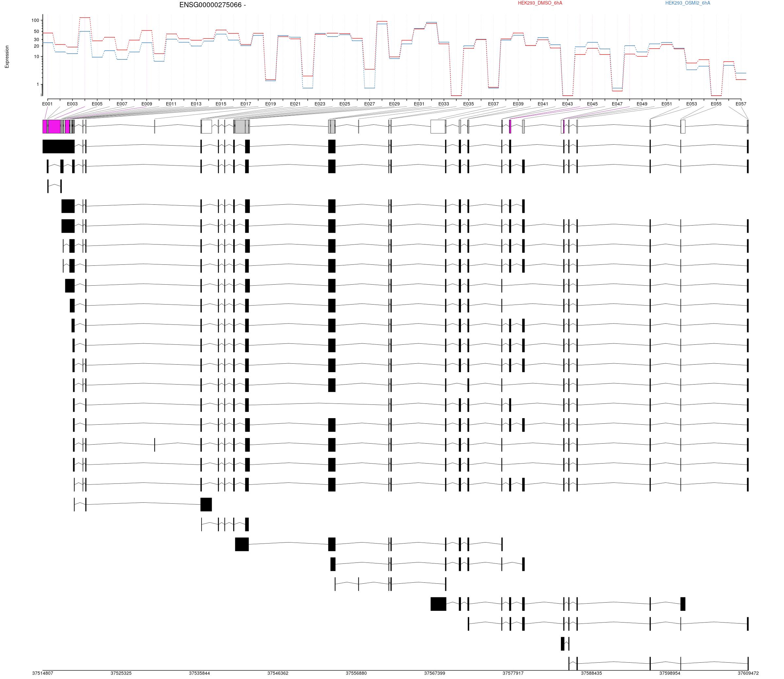
Task: Click exon label E007
Action: coord(122,104)
